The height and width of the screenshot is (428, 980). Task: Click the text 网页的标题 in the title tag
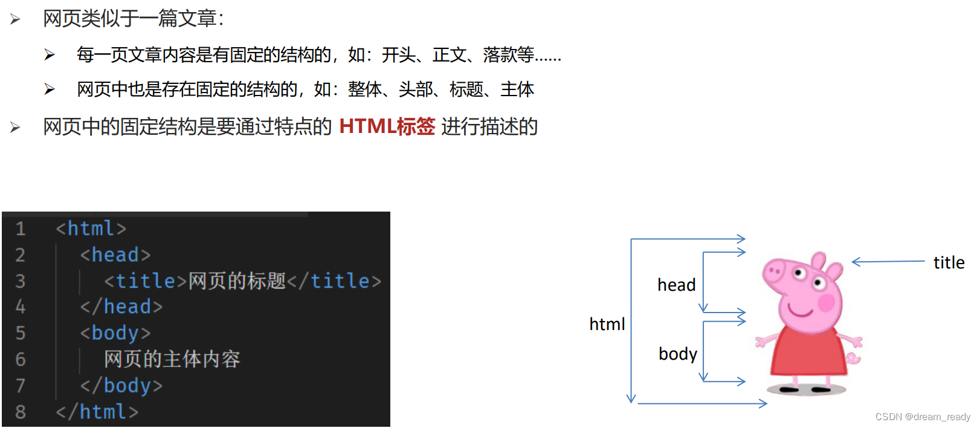coord(237,280)
